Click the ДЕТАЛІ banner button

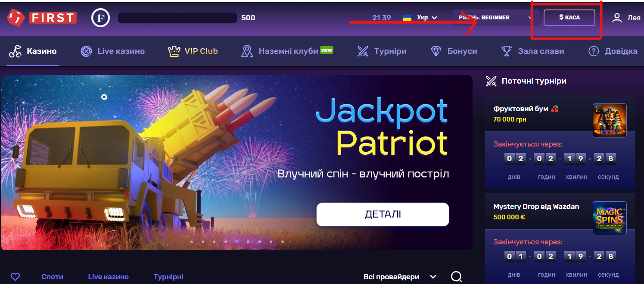click(383, 214)
